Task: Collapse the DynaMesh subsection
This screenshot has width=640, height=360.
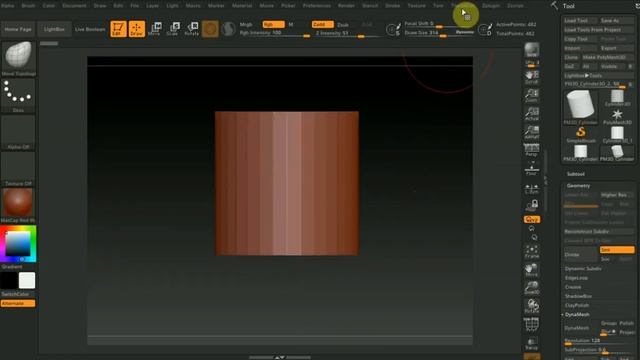Action: [x=577, y=315]
